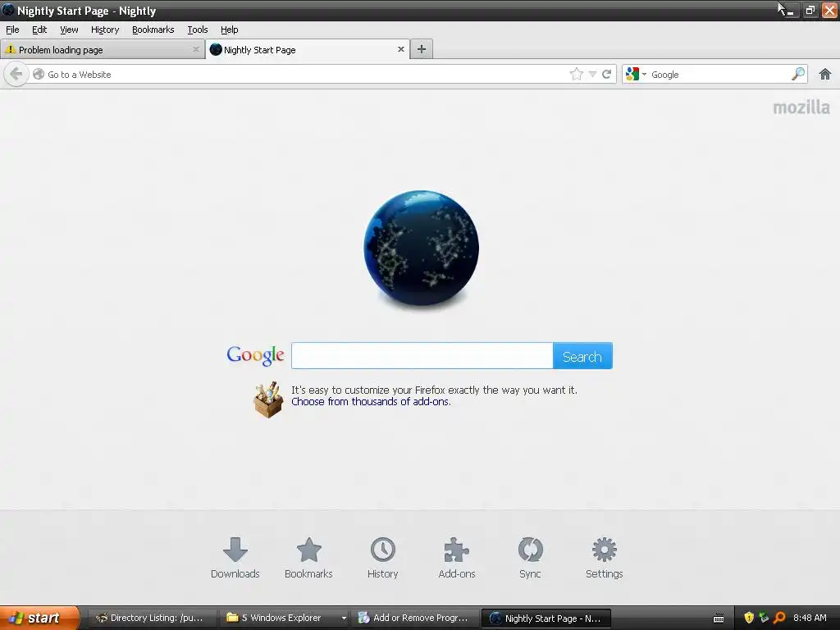Screen dimensions: 840x630
Task: Open the on-screen keyboard tray icon
Action: coord(719,619)
